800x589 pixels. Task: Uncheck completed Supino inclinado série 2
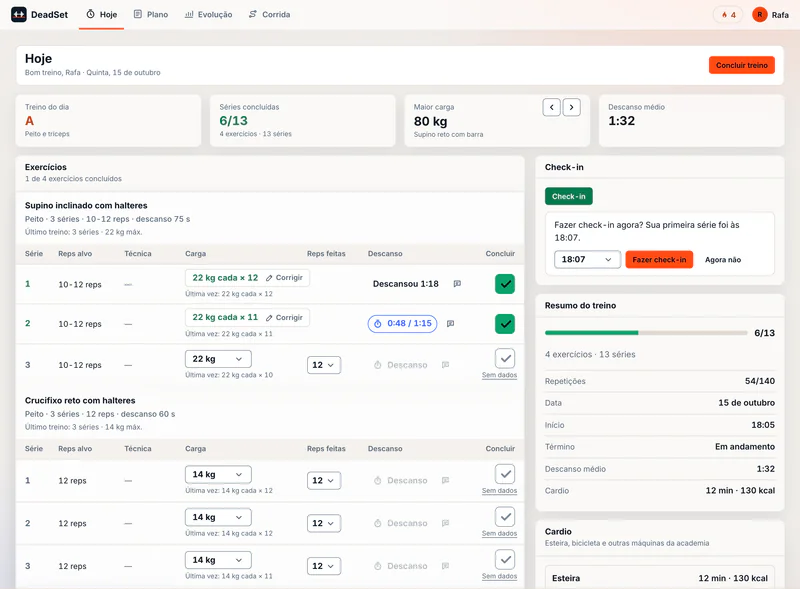point(505,324)
